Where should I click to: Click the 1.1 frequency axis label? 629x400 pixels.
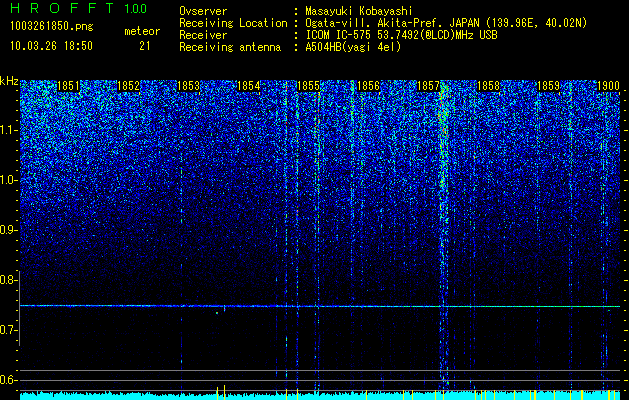(x=8, y=130)
